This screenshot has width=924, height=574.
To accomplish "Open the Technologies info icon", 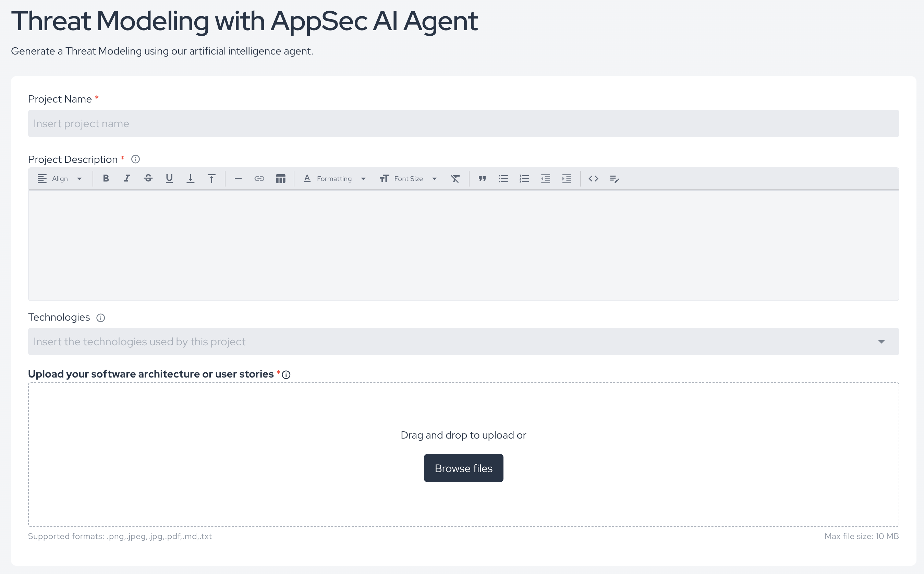I will pos(100,318).
